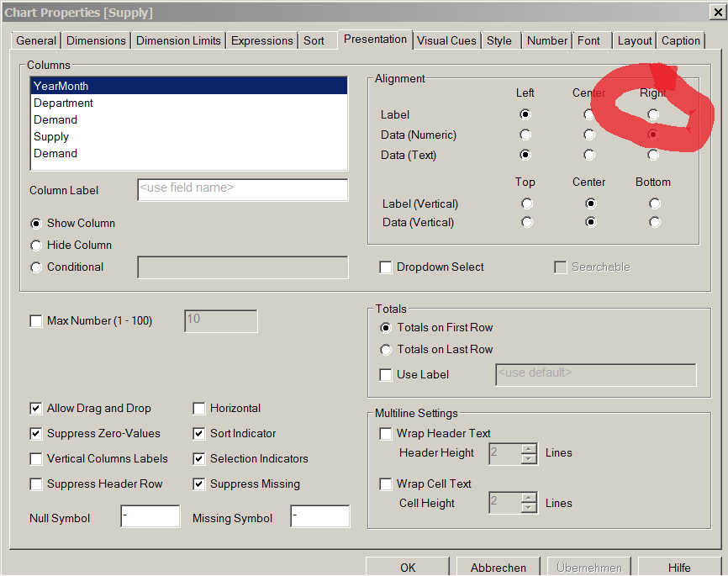The image size is (728, 576).
Task: Set Label alignment to Center
Action: click(589, 114)
